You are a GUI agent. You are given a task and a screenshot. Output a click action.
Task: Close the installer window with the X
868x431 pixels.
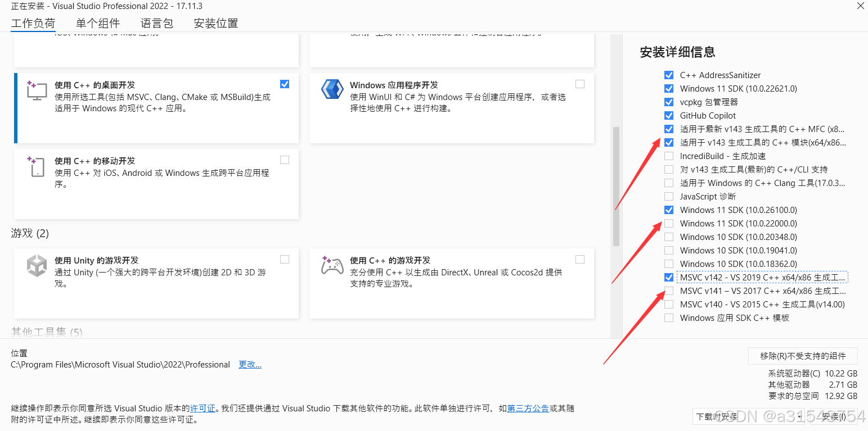(860, 6)
